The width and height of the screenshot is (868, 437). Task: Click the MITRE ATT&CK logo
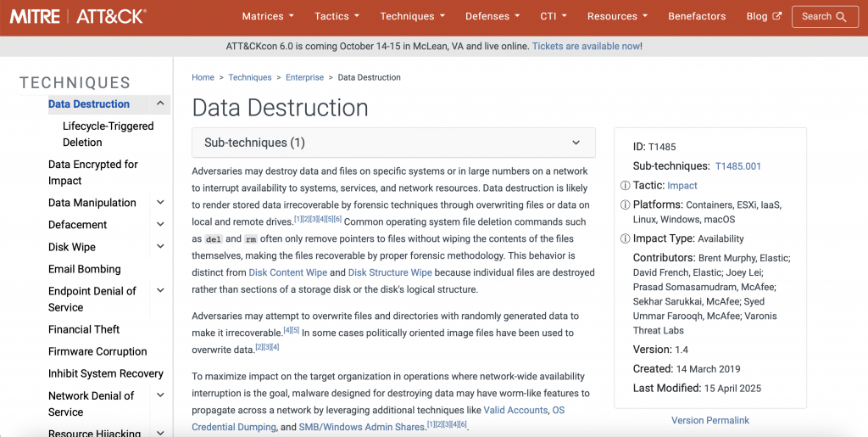tap(78, 16)
